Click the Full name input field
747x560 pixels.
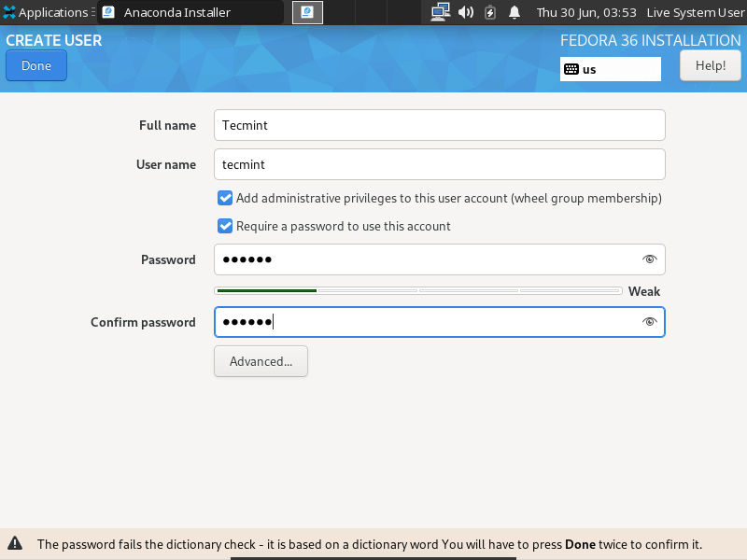pos(439,125)
